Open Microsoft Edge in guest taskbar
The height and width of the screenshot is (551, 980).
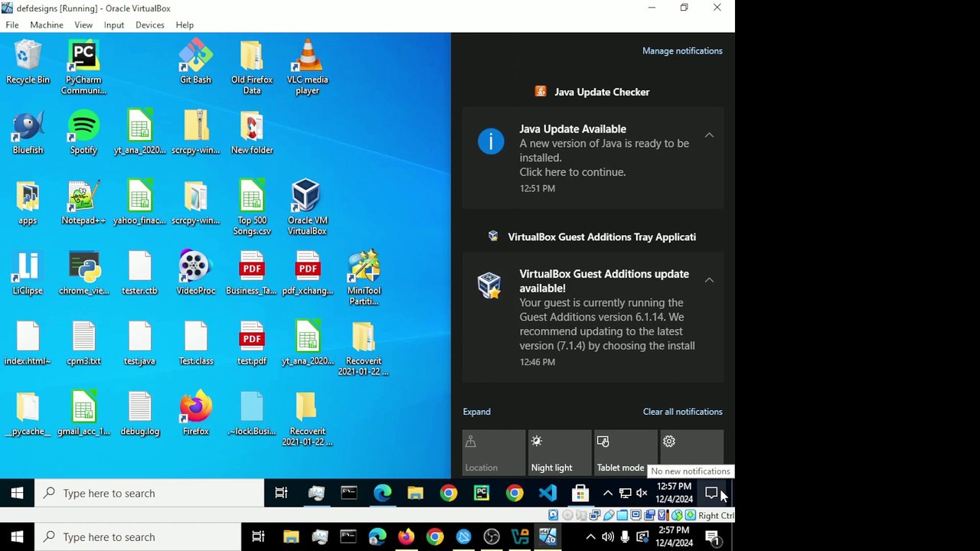coord(382,494)
